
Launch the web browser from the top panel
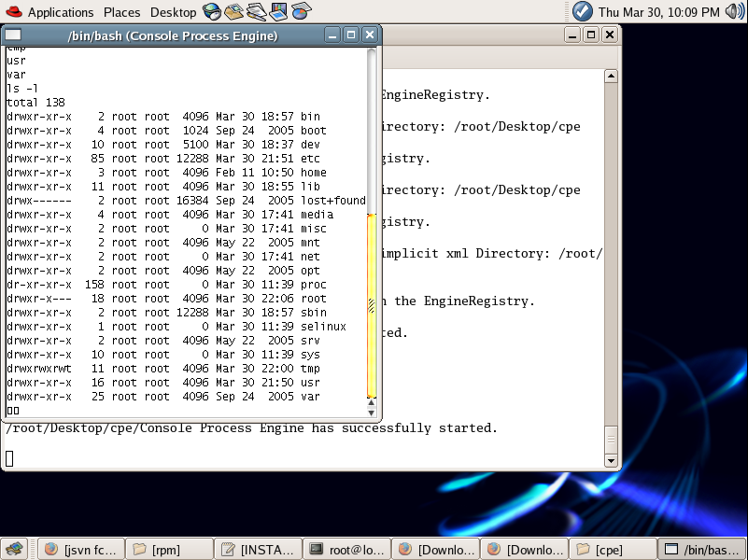[x=212, y=12]
